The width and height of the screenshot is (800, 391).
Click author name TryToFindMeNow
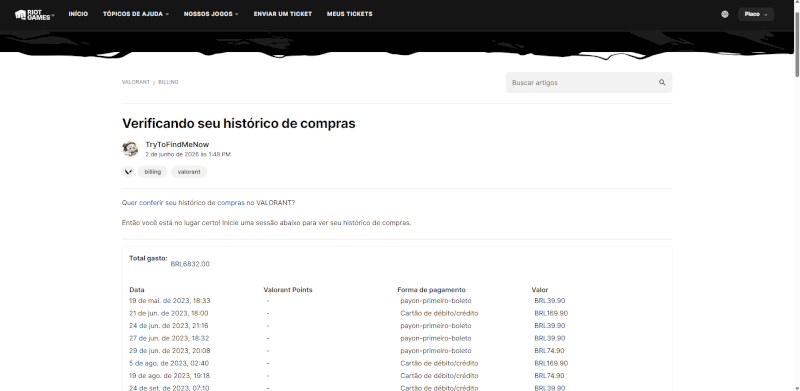177,144
